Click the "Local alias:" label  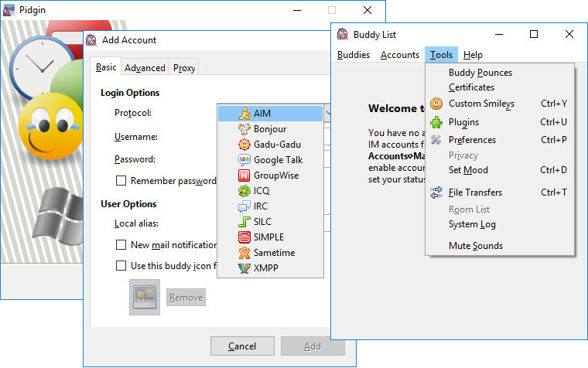pyautogui.click(x=136, y=223)
